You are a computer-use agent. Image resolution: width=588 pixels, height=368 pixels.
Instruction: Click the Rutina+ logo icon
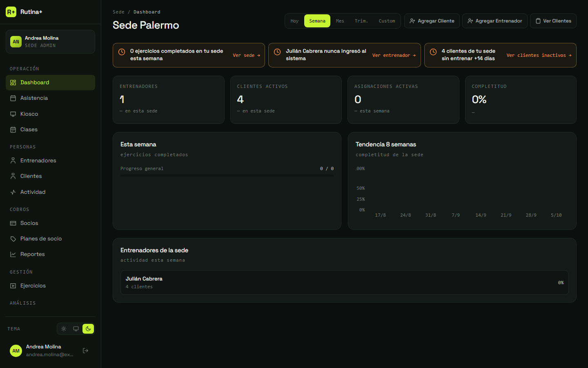11,12
